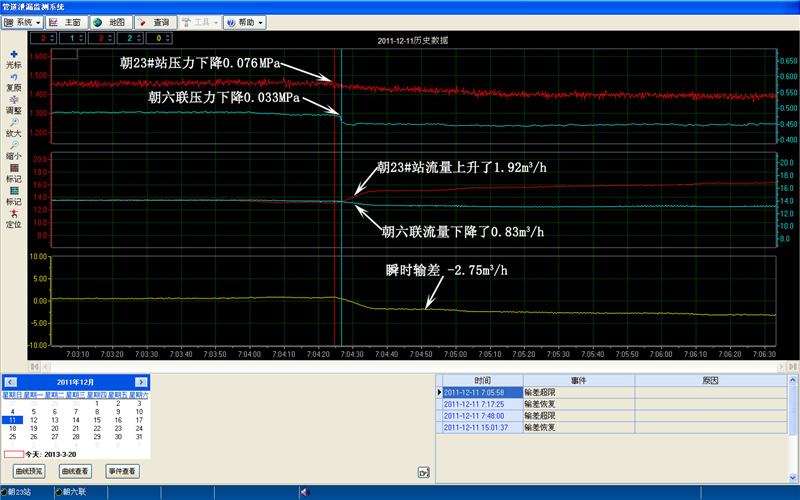Click the stepper on the first red channel box
Image resolution: width=800 pixels, height=500 pixels.
pyautogui.click(x=54, y=38)
